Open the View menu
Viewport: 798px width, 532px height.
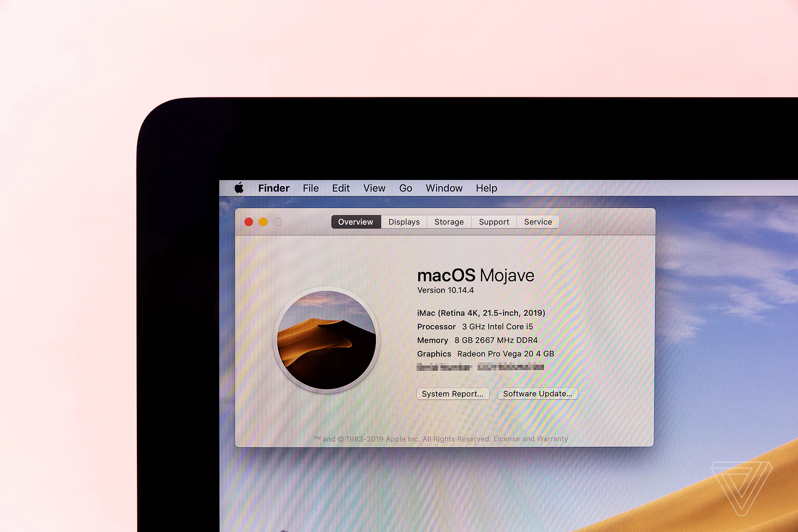[x=374, y=188]
